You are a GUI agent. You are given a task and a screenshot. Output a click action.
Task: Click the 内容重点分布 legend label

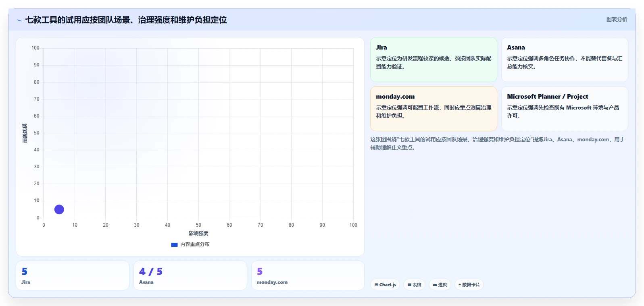(x=195, y=244)
